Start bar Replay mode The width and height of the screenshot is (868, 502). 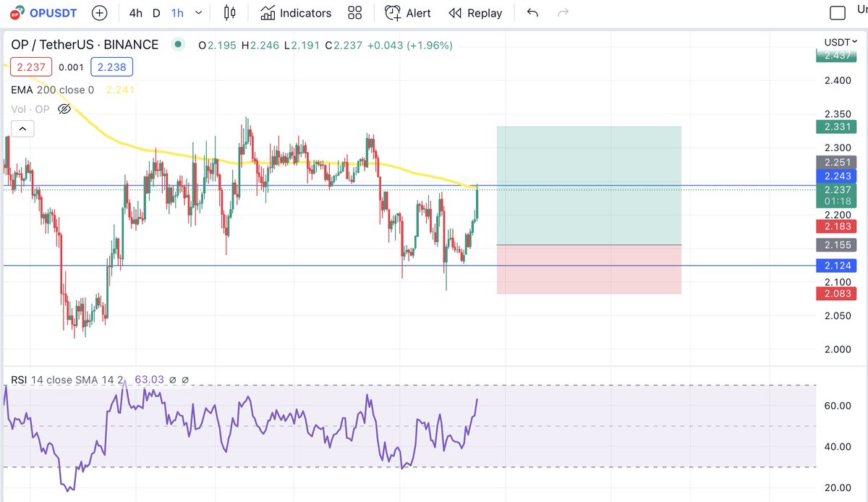pyautogui.click(x=475, y=13)
